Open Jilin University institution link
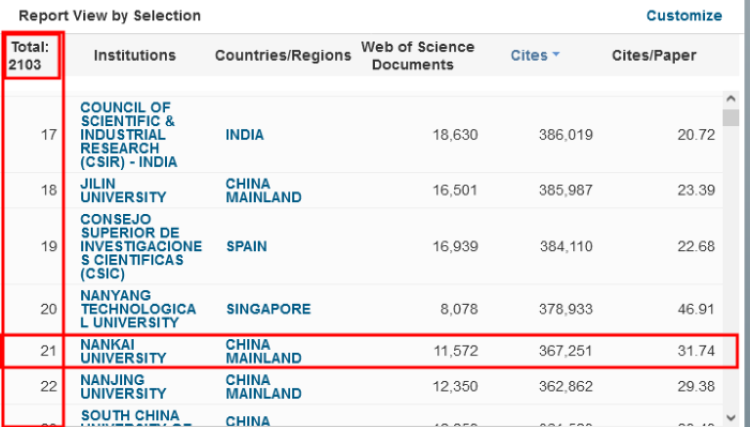 123,190
